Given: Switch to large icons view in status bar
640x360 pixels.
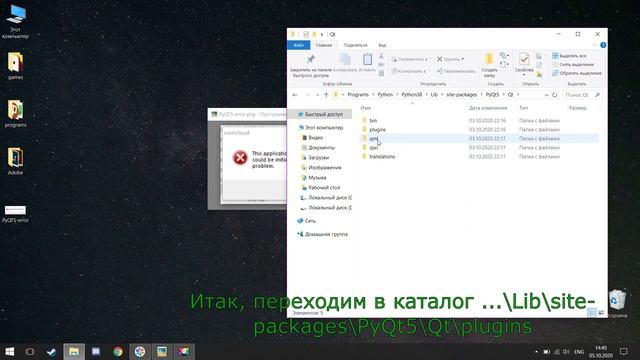Looking at the screenshot, I should (601, 313).
